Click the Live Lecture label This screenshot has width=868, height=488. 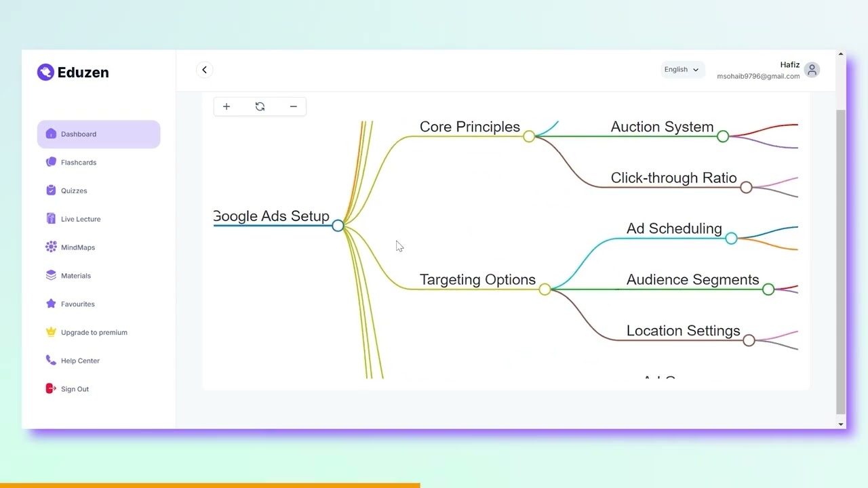click(81, 219)
